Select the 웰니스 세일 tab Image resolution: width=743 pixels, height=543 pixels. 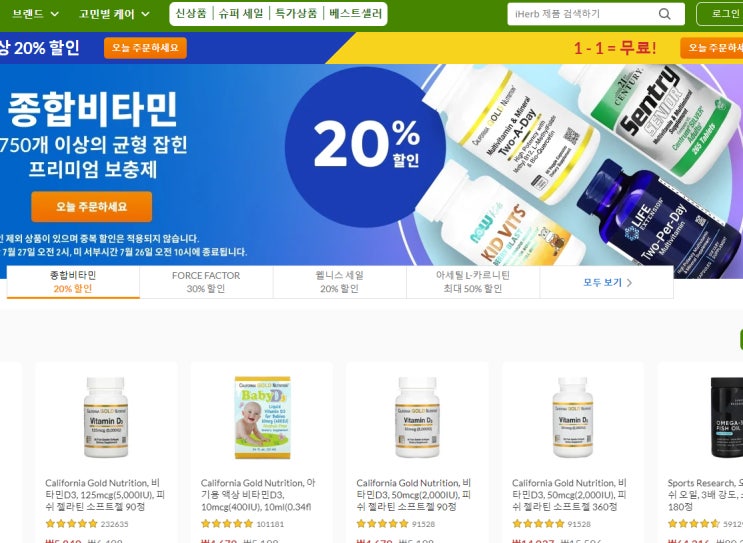[x=339, y=282]
